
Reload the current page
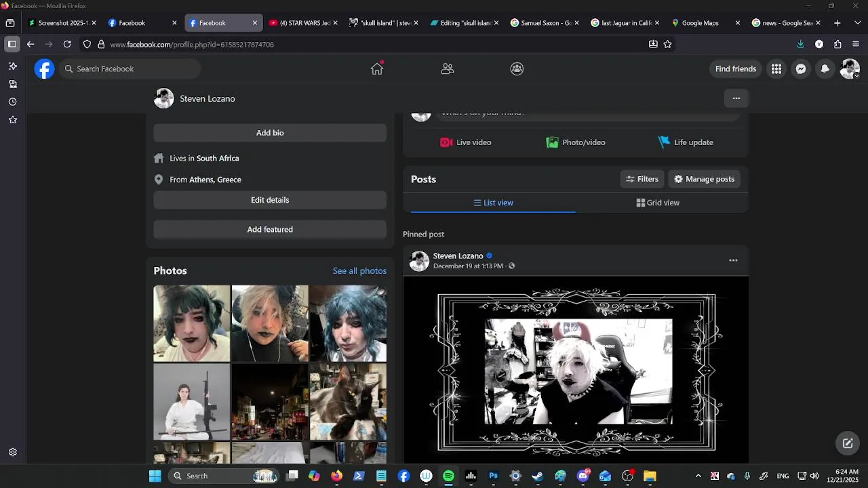67,44
